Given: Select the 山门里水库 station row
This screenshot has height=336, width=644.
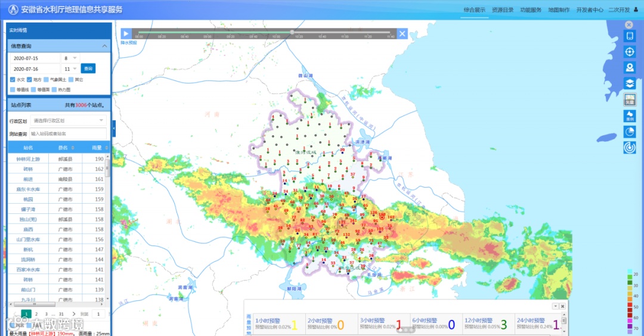Looking at the screenshot, I should [56, 239].
